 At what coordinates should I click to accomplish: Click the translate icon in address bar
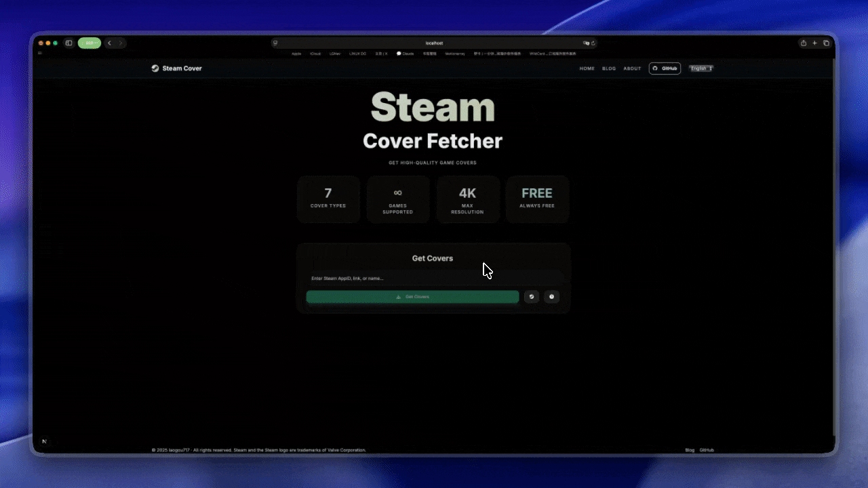[586, 43]
